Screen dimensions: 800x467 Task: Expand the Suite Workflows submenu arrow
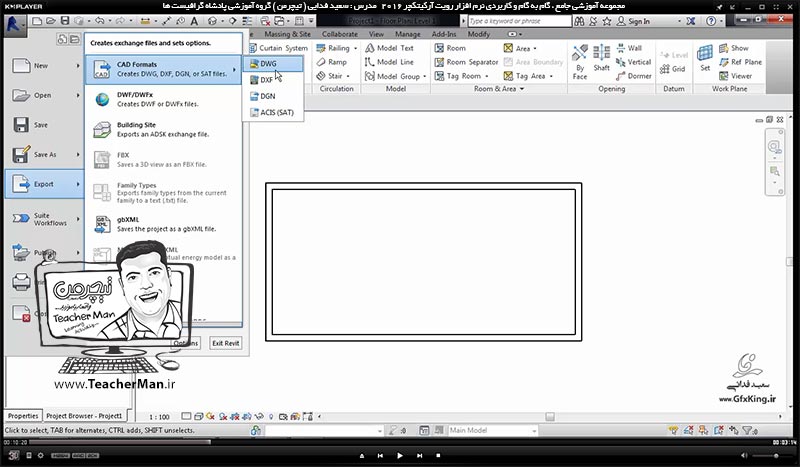[78, 219]
